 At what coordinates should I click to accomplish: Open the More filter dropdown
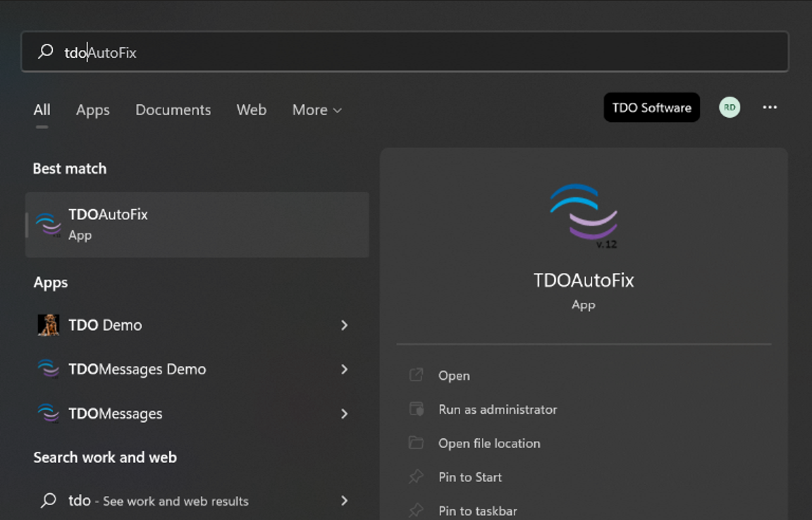[316, 110]
